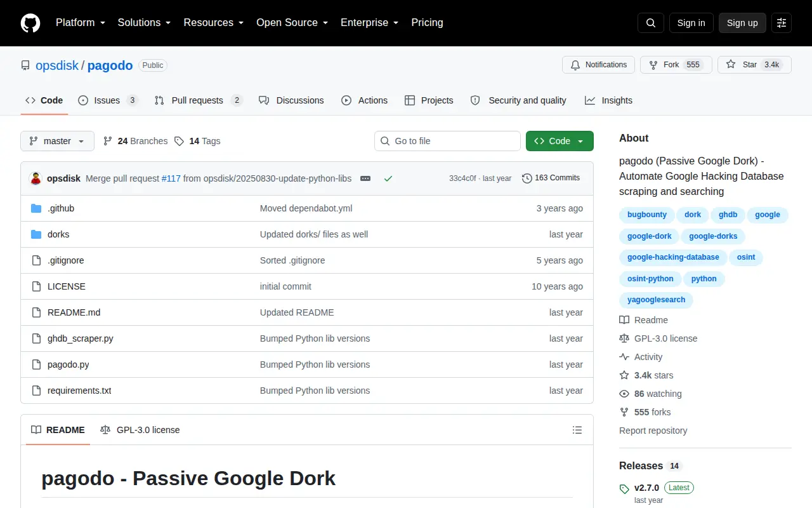Click the Sign in link
812x508 pixels.
[x=691, y=23]
